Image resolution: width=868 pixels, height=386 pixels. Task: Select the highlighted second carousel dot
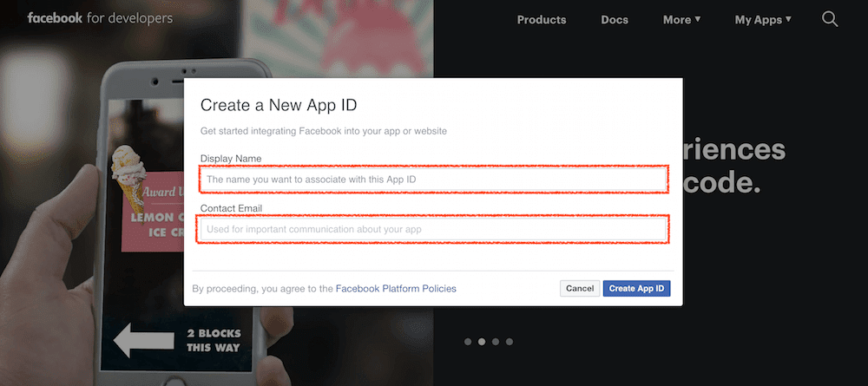pos(482,342)
